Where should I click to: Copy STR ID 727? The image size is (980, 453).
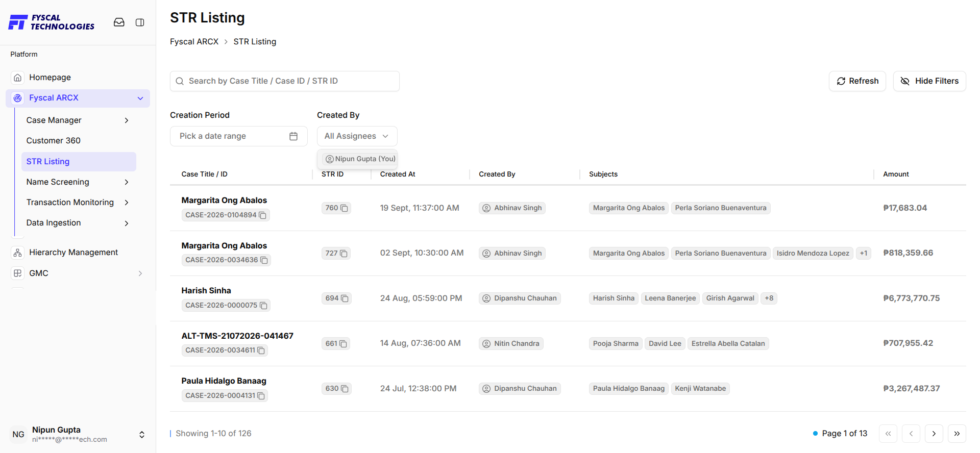[344, 254]
